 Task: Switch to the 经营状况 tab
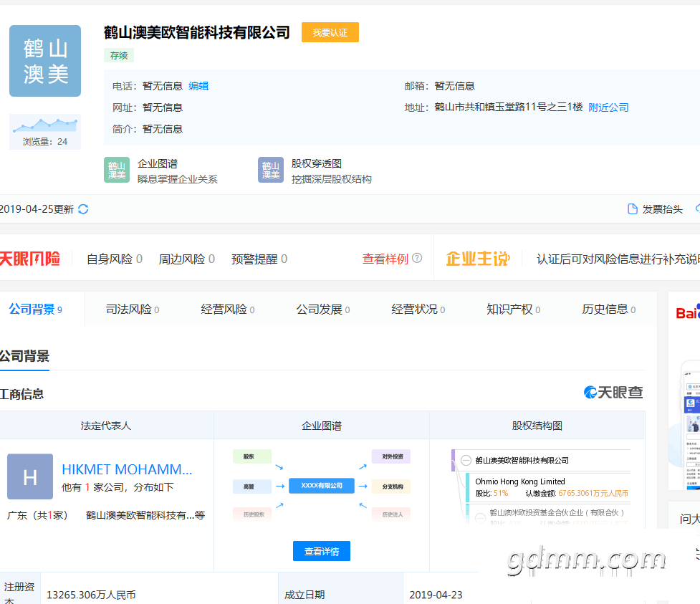418,309
